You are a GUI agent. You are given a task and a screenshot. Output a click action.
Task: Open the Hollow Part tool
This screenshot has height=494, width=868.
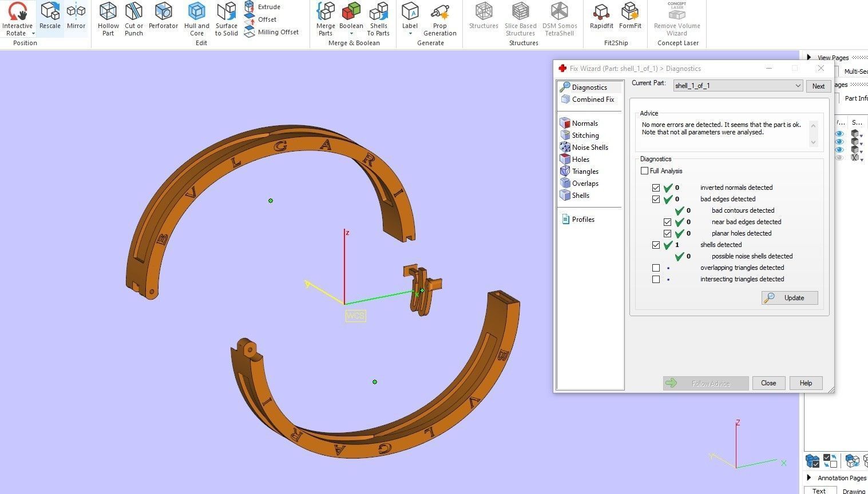(108, 19)
